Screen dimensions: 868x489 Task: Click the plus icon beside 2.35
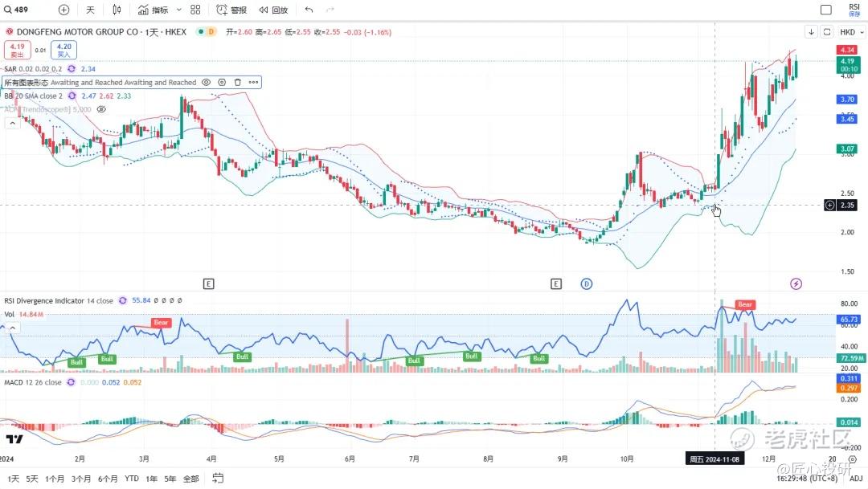(x=829, y=206)
